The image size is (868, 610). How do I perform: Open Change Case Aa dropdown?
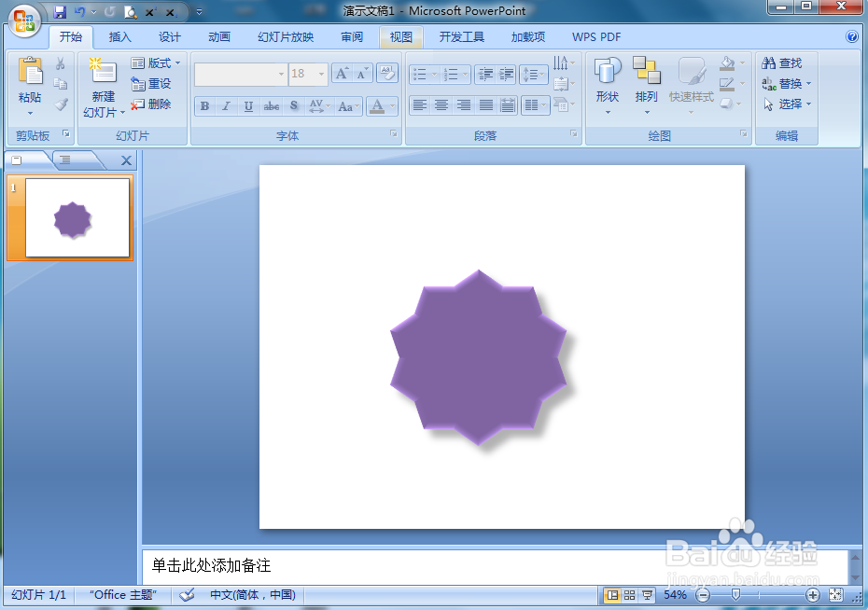pos(349,106)
